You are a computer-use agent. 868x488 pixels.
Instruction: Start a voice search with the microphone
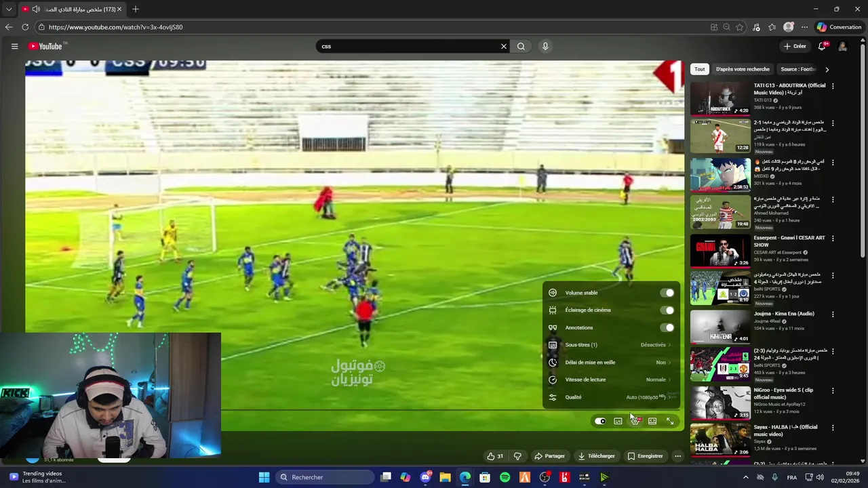coord(545,46)
